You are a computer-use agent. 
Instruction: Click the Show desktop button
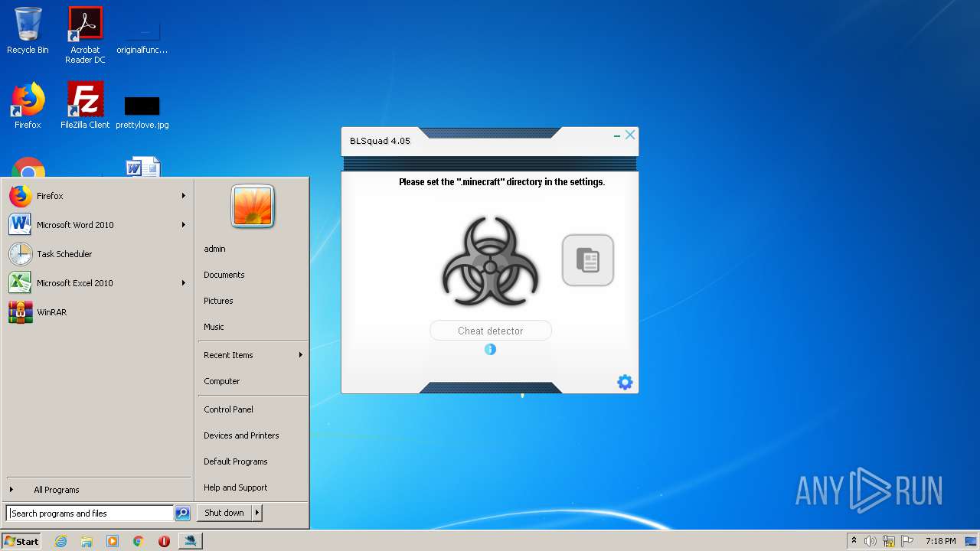[x=972, y=541]
